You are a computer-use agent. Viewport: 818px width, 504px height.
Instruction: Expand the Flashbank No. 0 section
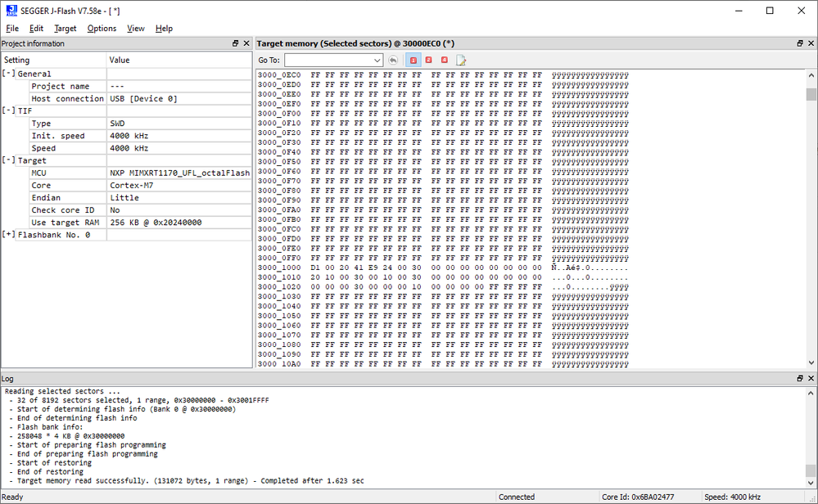(8, 235)
